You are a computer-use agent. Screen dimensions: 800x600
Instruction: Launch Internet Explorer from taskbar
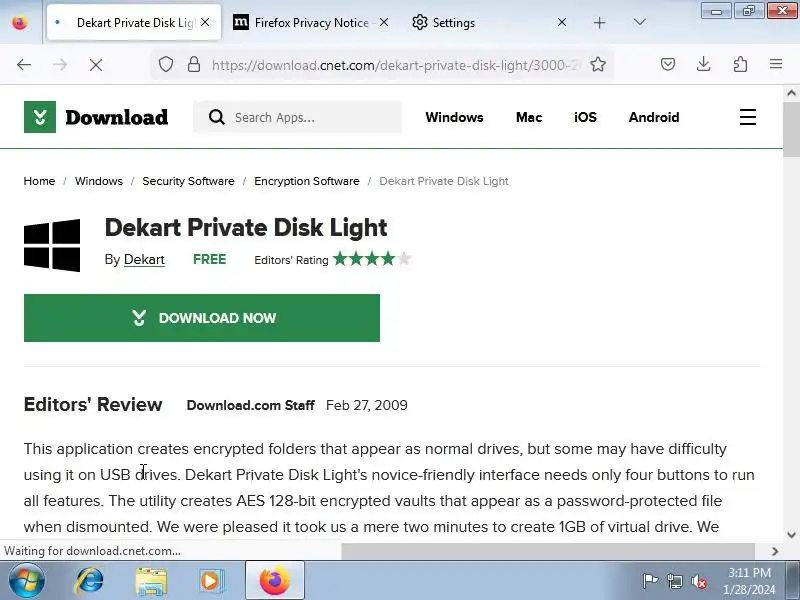[x=89, y=581]
